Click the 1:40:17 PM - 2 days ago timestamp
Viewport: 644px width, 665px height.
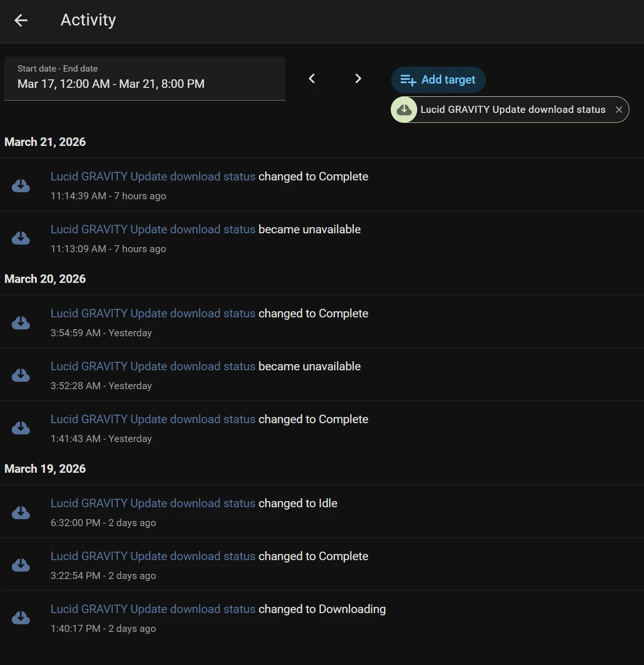click(103, 629)
